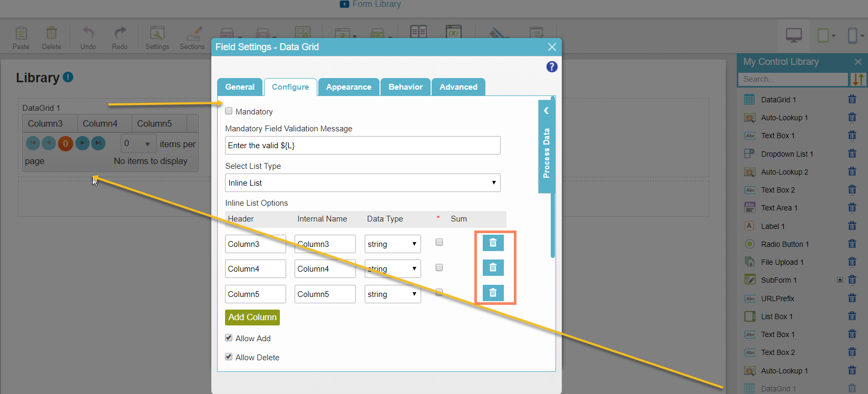Open the Data Type dropdown for Column4
The image size is (868, 394).
point(392,269)
